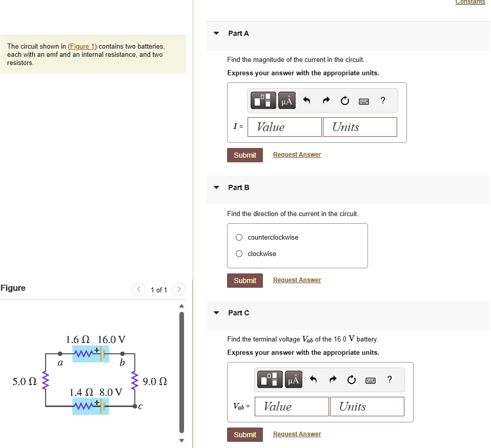Collapse the Part C section
Screen dimensions: 491x448
[216, 313]
